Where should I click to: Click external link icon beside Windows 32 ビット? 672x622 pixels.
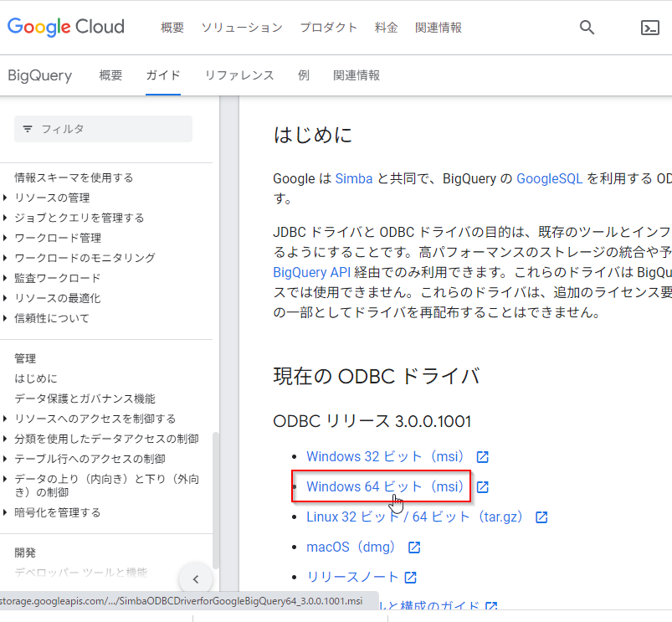click(x=483, y=457)
